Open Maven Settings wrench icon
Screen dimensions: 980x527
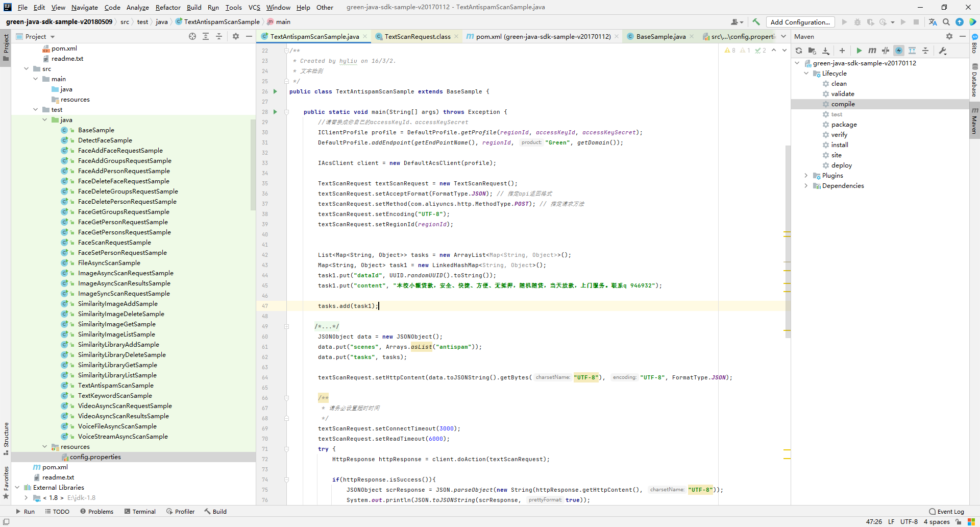click(x=942, y=51)
